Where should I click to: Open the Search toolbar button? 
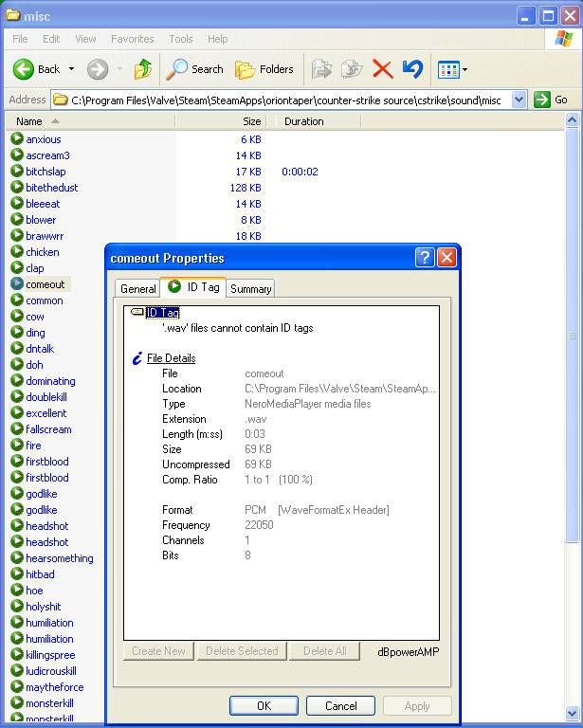point(194,69)
